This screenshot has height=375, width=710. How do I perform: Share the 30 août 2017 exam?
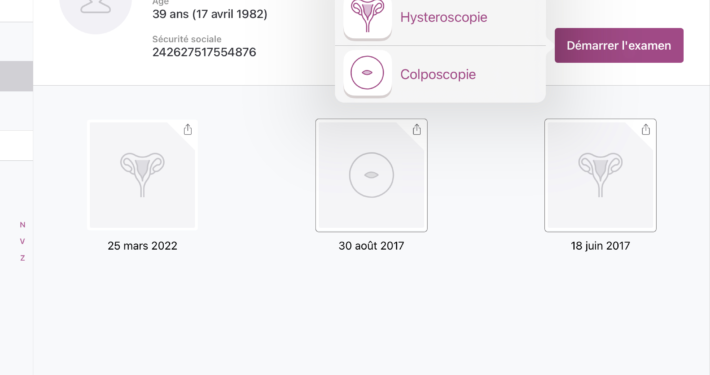417,130
